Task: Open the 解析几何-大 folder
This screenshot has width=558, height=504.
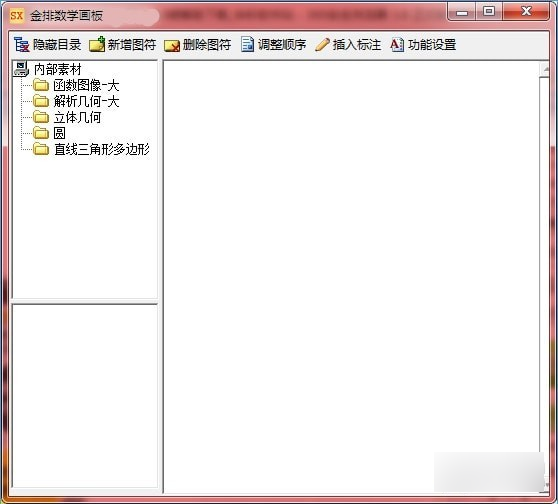Action: (86, 101)
